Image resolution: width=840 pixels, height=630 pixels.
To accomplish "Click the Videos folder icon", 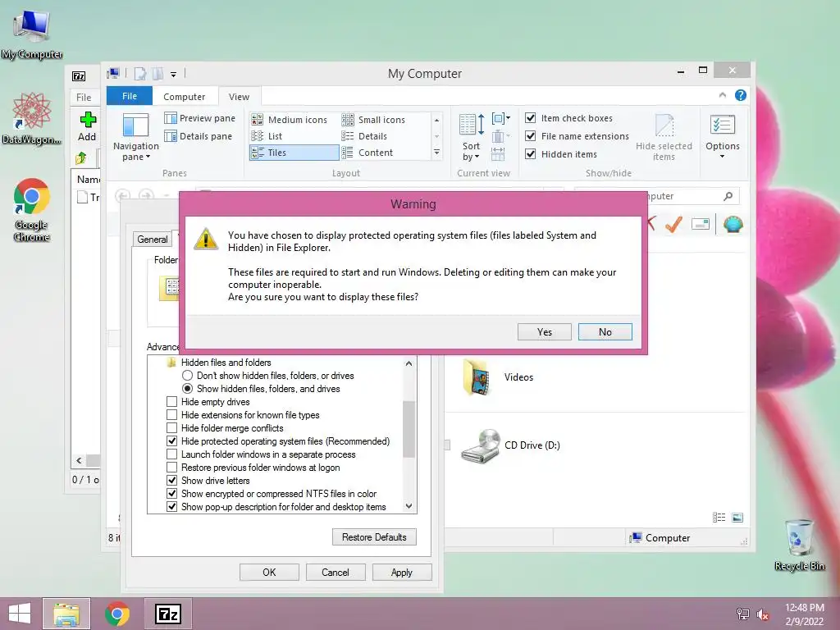I will coord(477,377).
